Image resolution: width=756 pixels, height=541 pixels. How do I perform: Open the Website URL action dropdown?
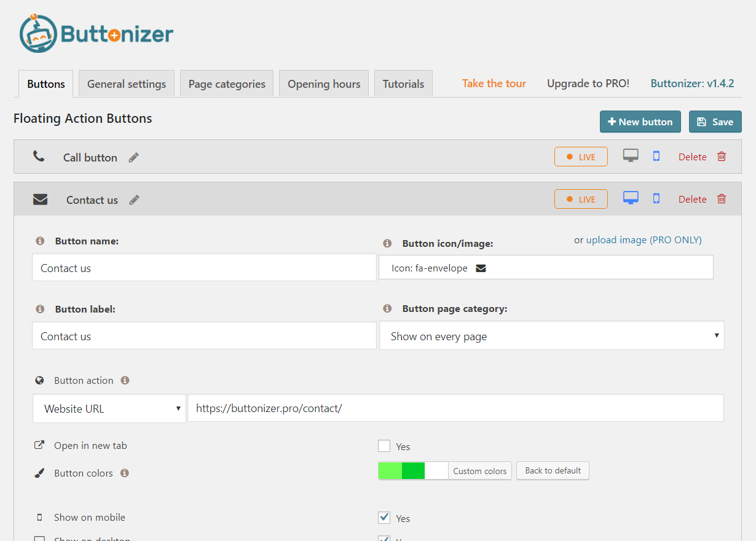[x=109, y=408]
